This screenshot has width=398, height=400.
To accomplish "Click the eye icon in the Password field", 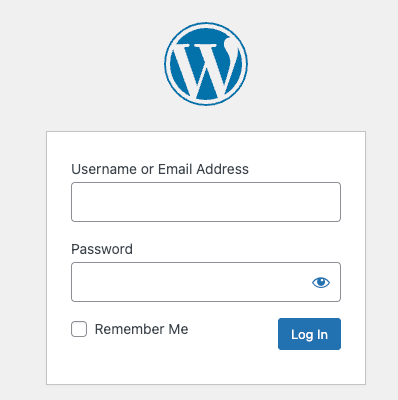I will 321,282.
